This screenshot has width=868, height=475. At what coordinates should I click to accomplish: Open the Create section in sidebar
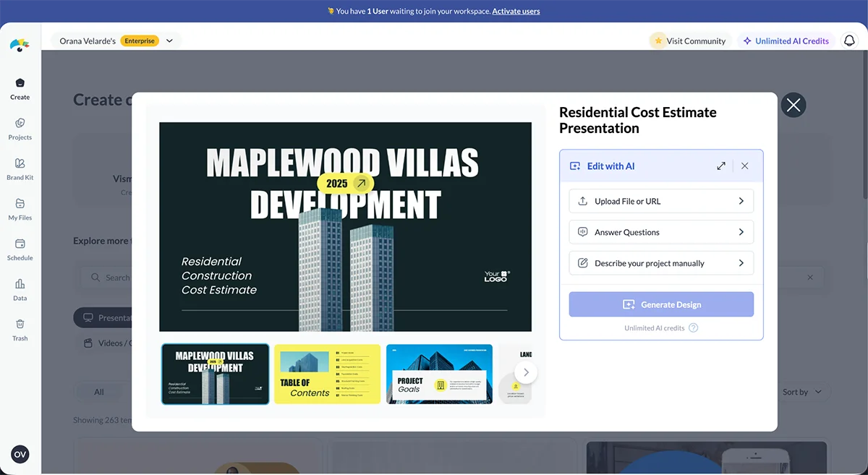tap(20, 89)
